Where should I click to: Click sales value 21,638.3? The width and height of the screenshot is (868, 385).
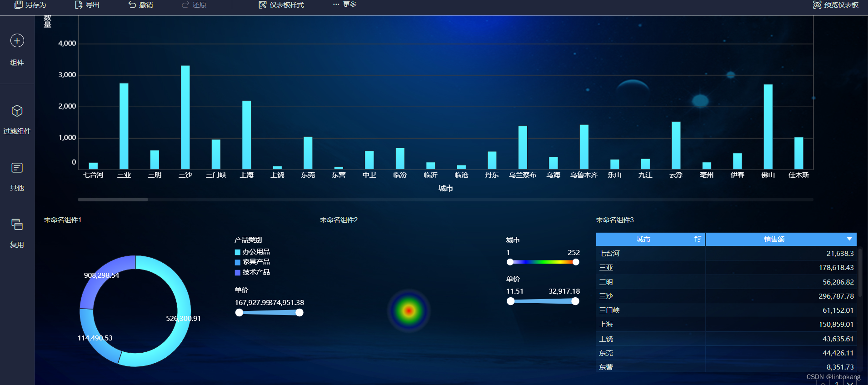click(840, 254)
